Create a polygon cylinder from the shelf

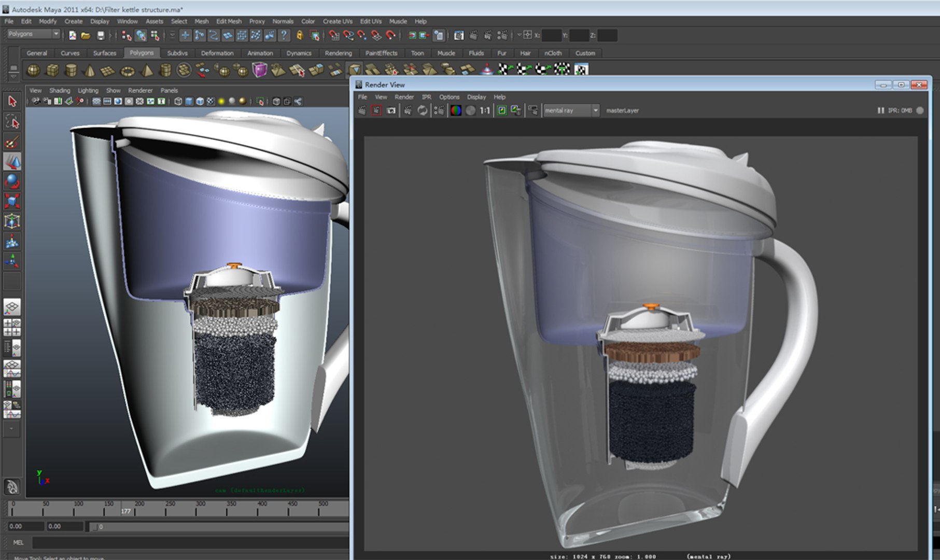(71, 70)
